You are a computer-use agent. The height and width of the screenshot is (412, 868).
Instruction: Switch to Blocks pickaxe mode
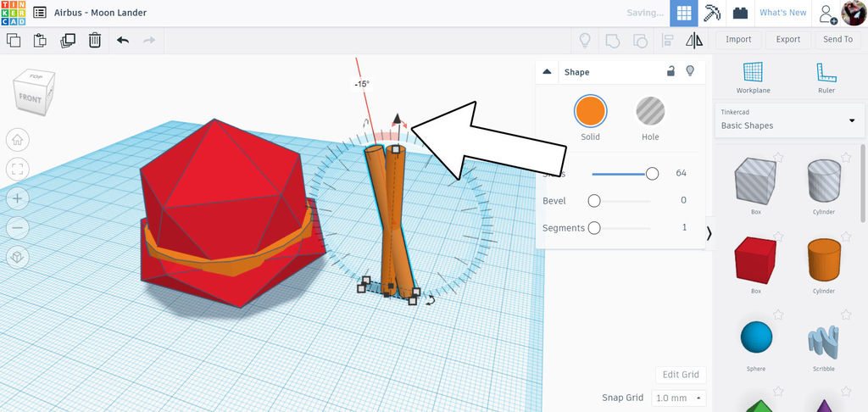coord(712,14)
